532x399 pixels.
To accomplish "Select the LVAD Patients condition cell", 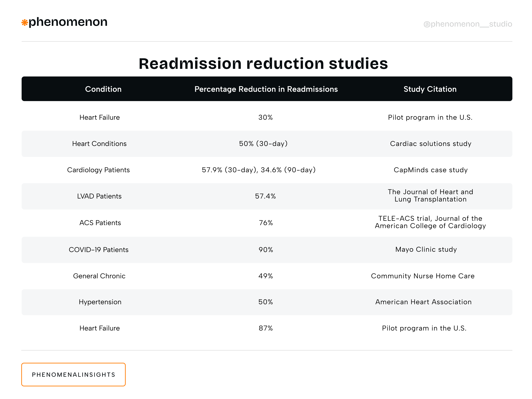I will click(x=99, y=196).
